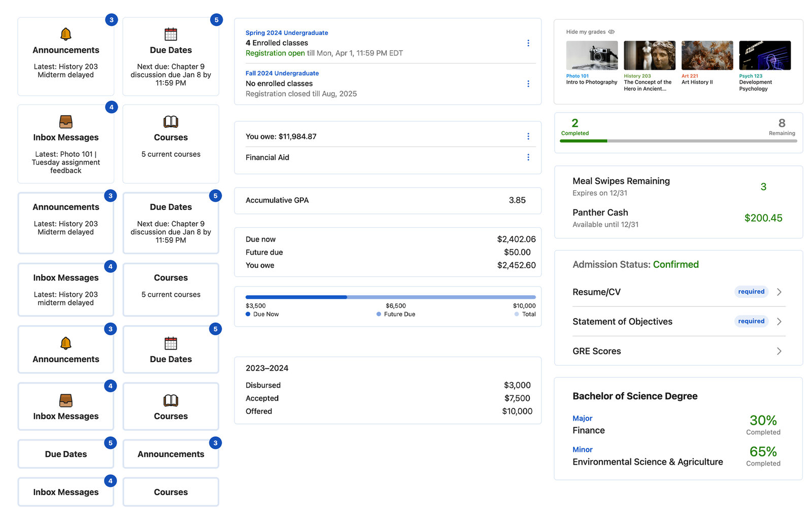Select camera thumbnail for Intro to Photography
Image resolution: width=812 pixels, height=527 pixels.
(x=592, y=55)
